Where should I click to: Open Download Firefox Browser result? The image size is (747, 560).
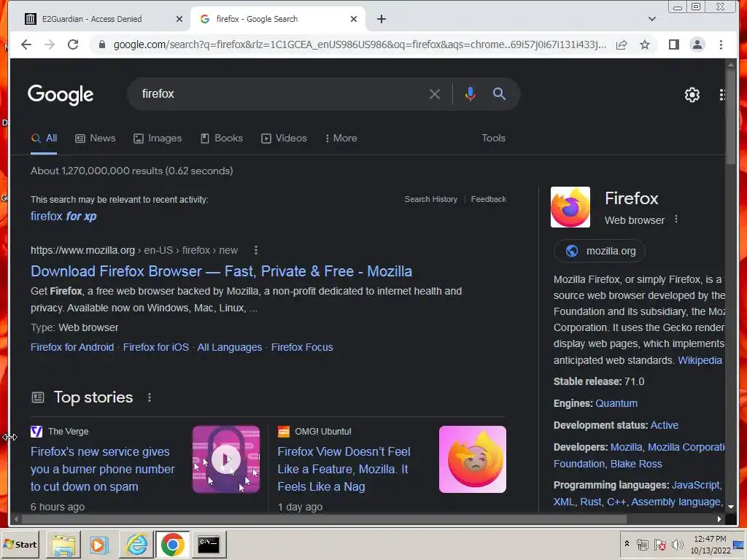click(221, 271)
